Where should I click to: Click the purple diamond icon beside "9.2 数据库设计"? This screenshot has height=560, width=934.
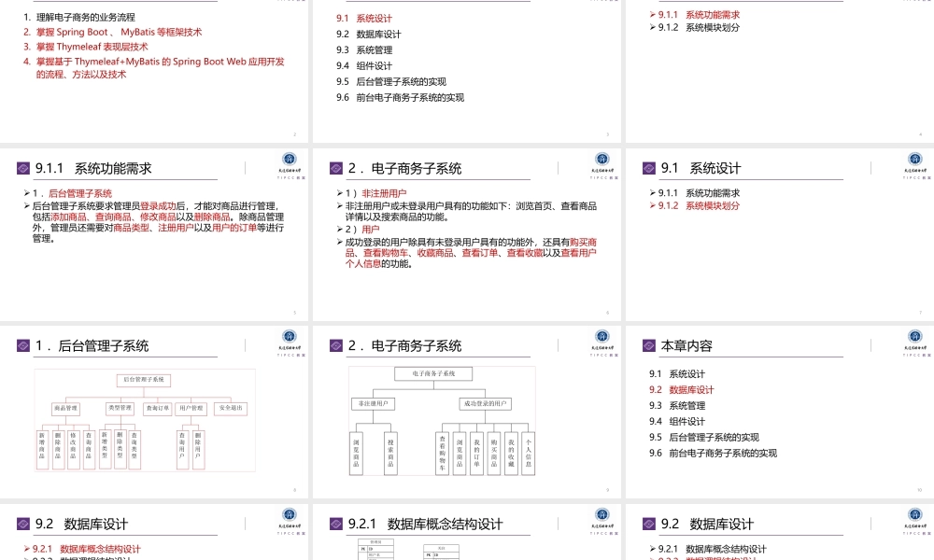click(23, 525)
